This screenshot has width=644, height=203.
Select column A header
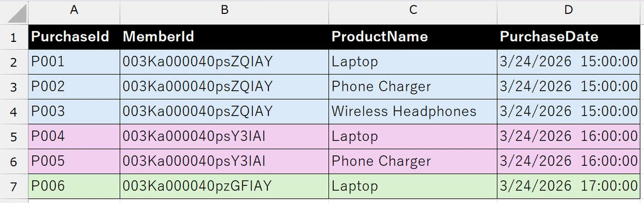[x=74, y=10]
